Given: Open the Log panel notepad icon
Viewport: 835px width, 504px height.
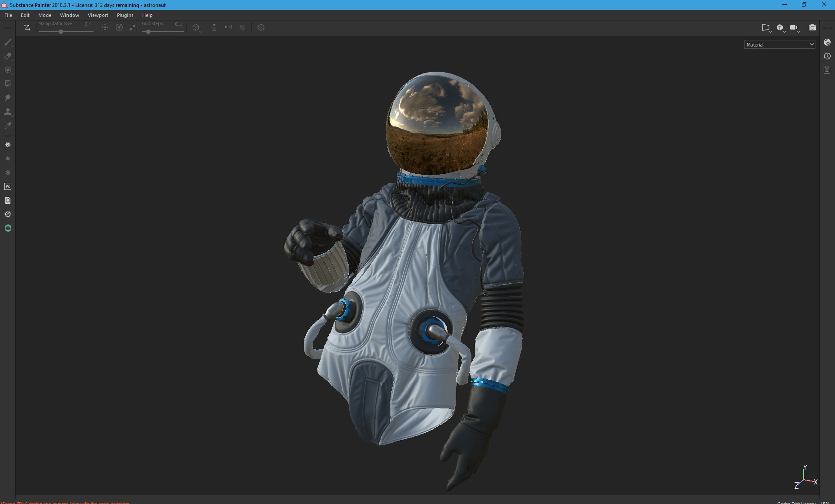Looking at the screenshot, I should tap(827, 70).
